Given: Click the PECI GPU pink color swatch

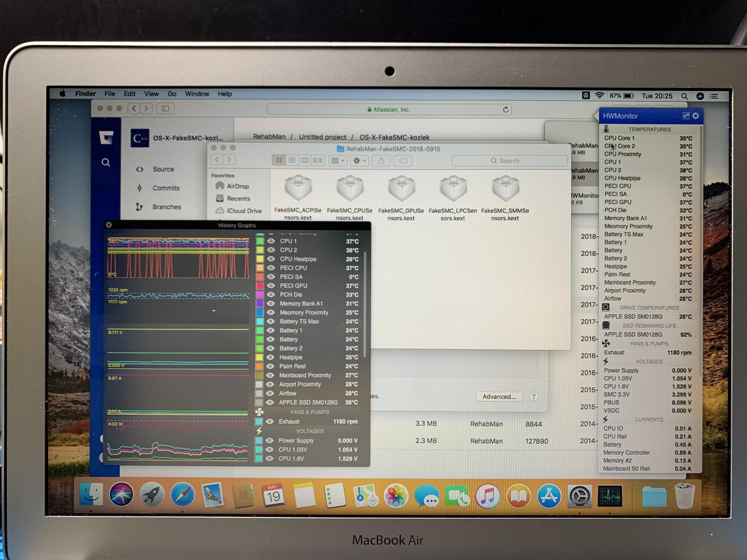Looking at the screenshot, I should coord(260,286).
